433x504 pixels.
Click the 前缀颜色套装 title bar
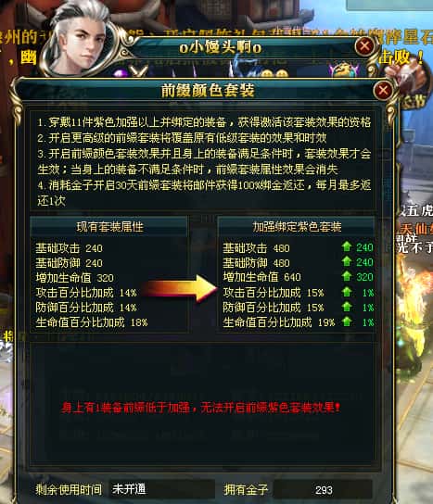(x=208, y=90)
